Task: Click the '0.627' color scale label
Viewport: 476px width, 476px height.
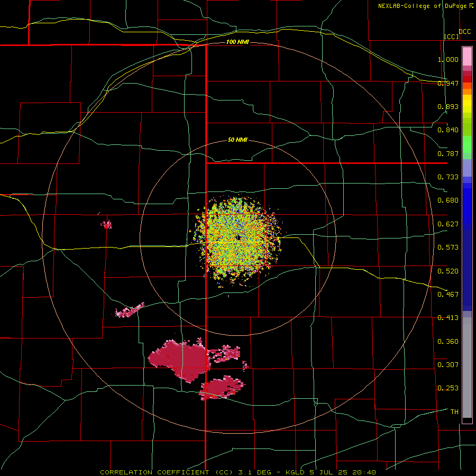Action: (x=448, y=224)
